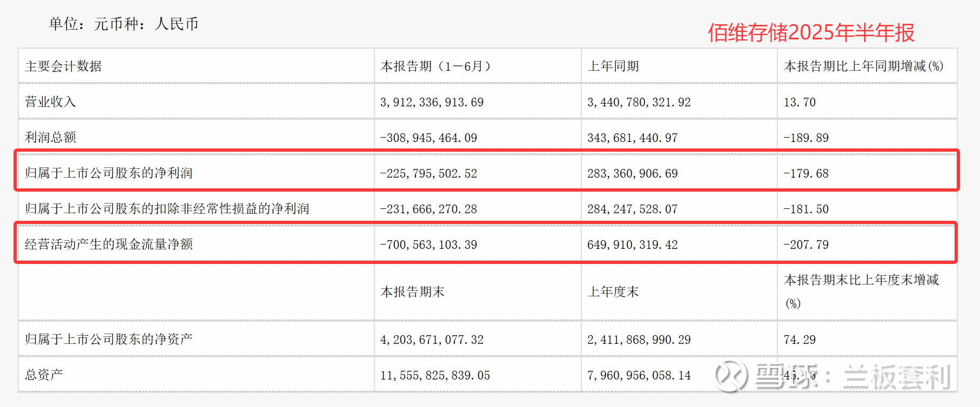This screenshot has height=407, width=980.
Task: Click the 利润总额 row label
Action: click(50, 138)
